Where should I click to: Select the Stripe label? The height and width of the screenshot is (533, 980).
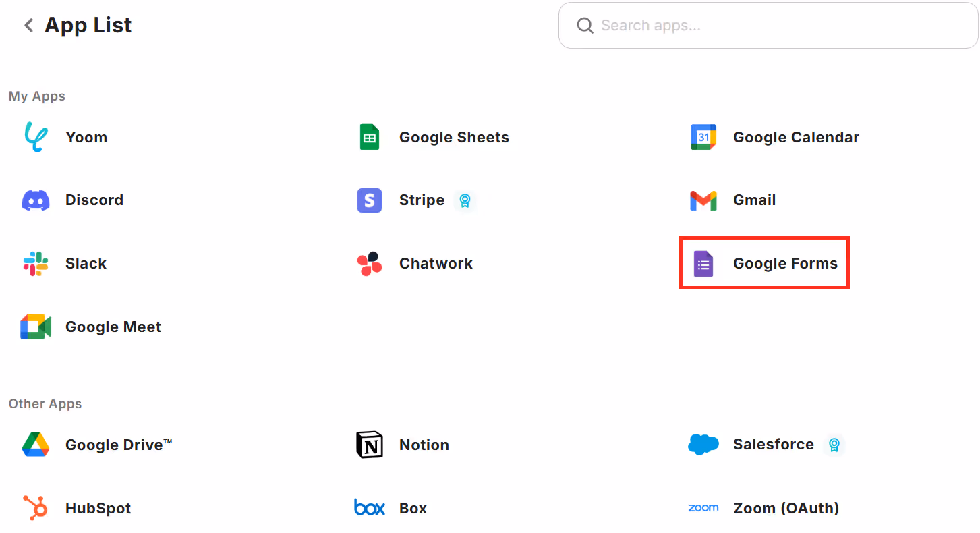click(422, 200)
